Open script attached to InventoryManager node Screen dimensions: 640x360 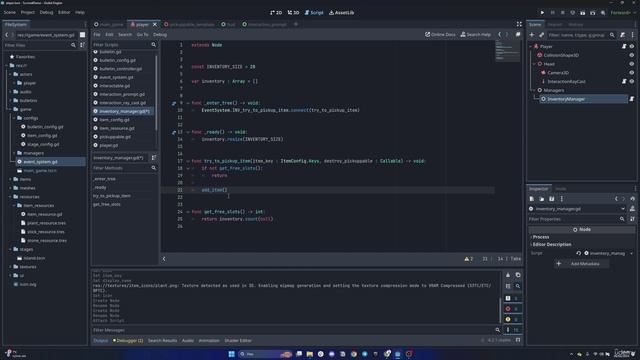[631, 99]
